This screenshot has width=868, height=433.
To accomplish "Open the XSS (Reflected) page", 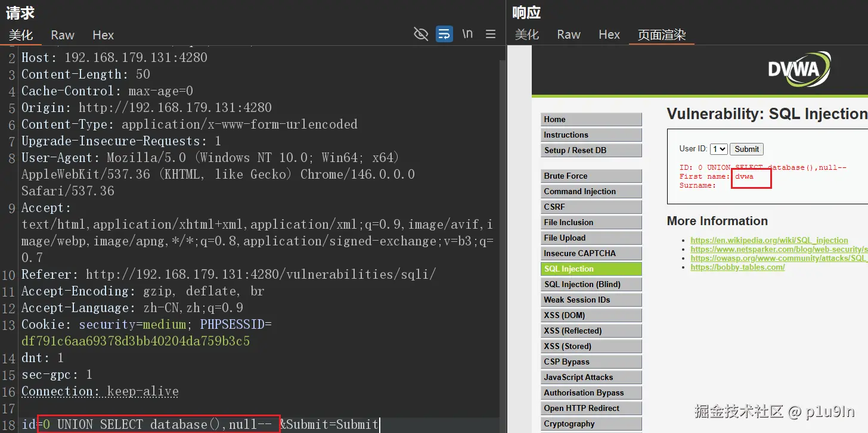I will pyautogui.click(x=591, y=331).
